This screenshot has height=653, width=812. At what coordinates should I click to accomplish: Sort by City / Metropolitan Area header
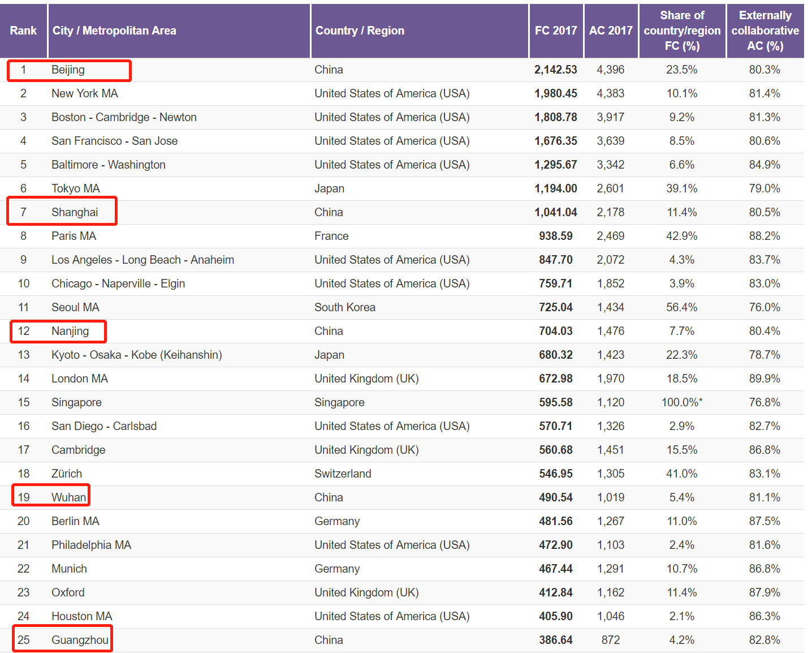[x=114, y=31]
